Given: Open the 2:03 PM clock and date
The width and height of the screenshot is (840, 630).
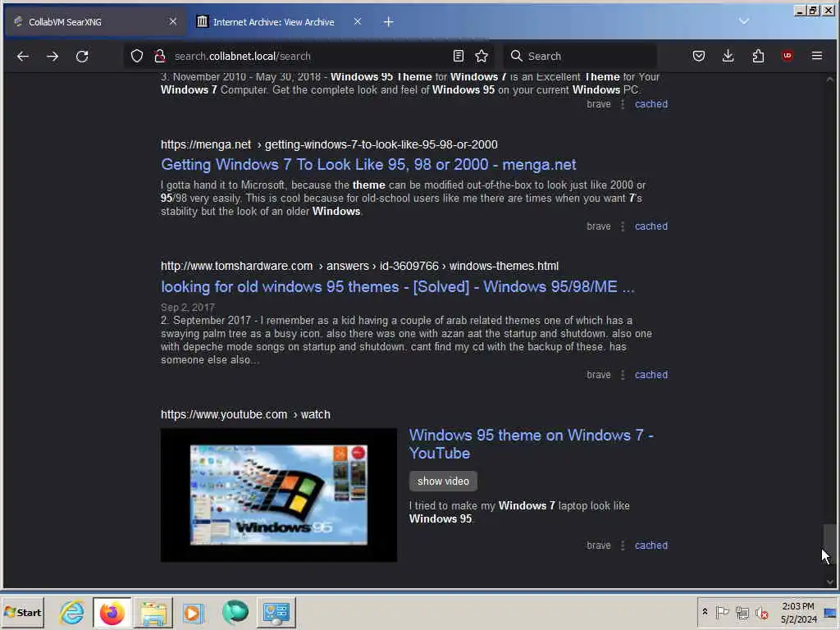Looking at the screenshot, I should [x=798, y=613].
